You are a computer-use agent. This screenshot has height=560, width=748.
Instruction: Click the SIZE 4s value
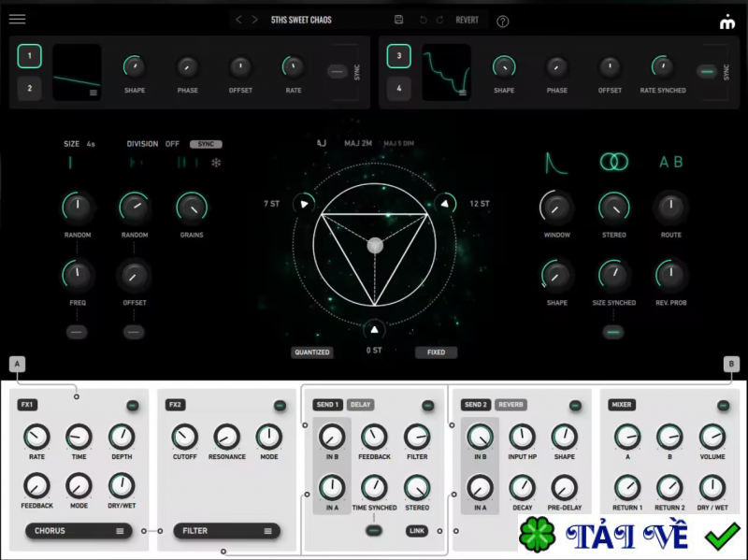[x=91, y=144]
